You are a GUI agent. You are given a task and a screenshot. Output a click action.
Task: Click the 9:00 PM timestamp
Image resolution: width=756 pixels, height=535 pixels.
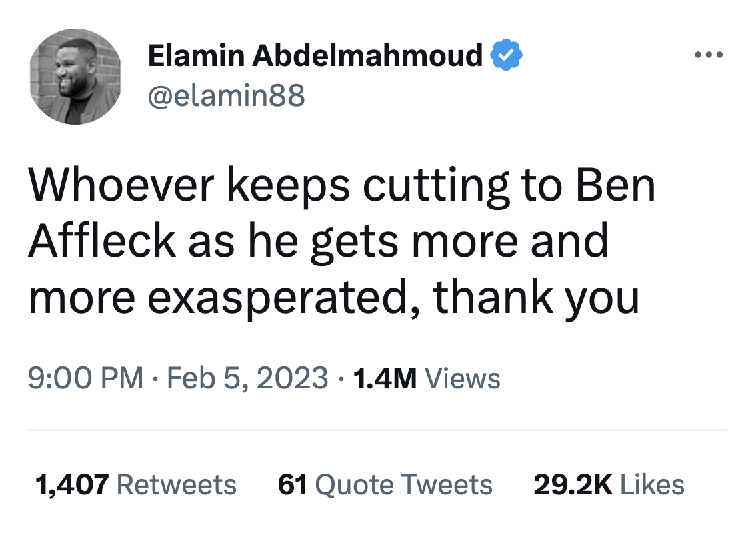[x=85, y=378]
